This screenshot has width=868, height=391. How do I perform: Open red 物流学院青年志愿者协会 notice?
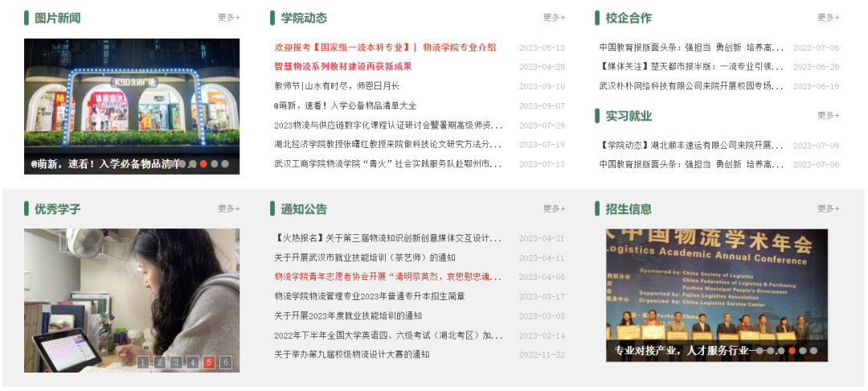pyautogui.click(x=388, y=277)
